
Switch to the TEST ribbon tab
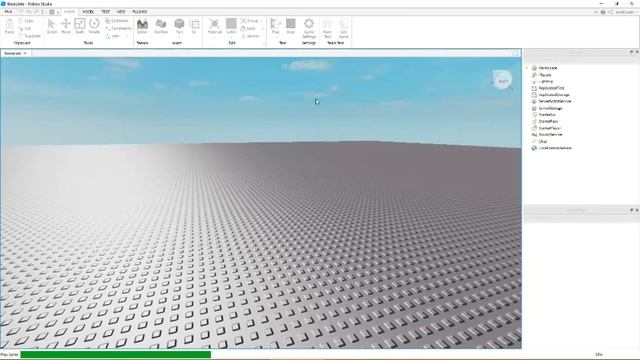[105, 12]
